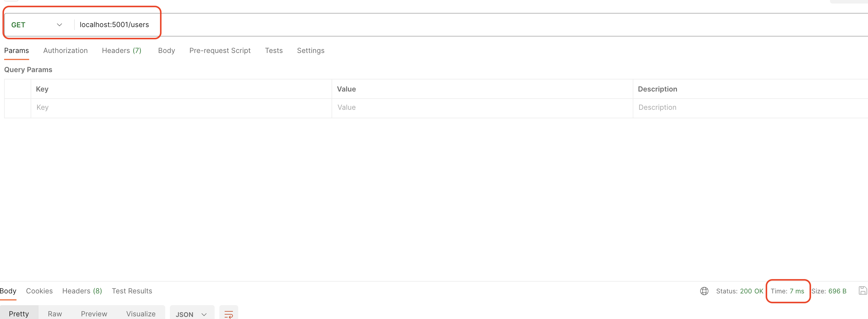Click the Key query param field
This screenshot has width=868, height=319.
pyautogui.click(x=181, y=107)
